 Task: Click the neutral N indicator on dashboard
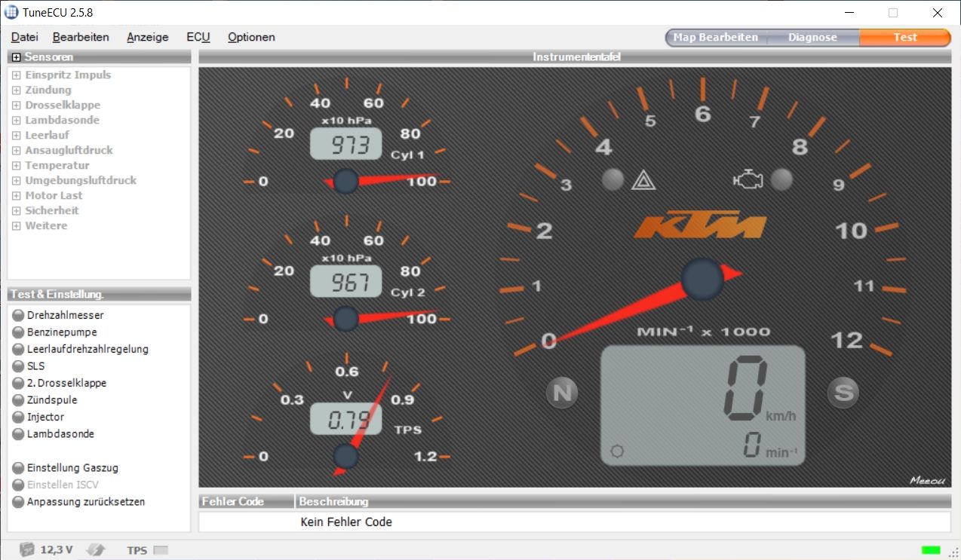pyautogui.click(x=562, y=392)
